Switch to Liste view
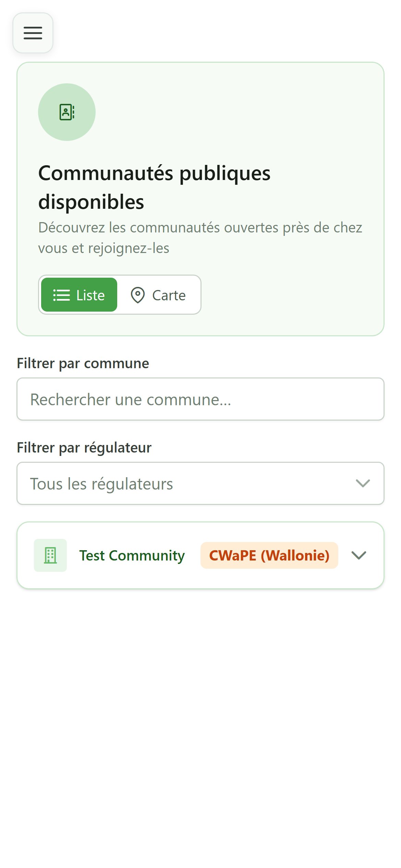This screenshot has height=868, width=401. (79, 295)
